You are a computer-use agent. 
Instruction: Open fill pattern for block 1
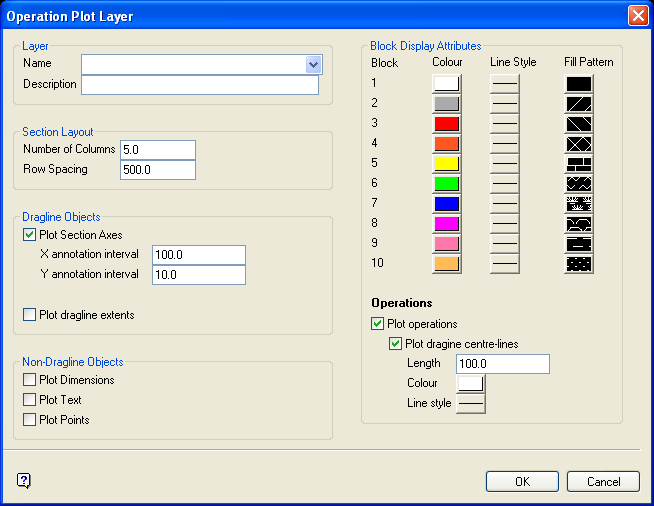coord(579,84)
